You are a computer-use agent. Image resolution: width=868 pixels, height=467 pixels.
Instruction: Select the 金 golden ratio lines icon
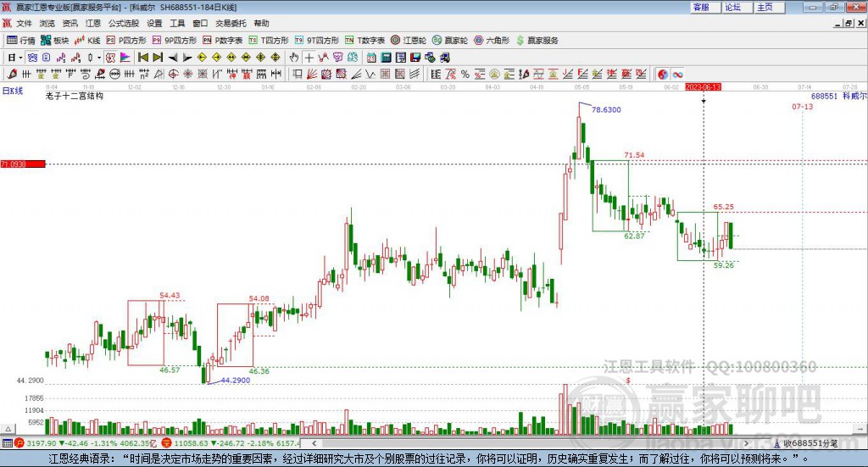click(509, 74)
